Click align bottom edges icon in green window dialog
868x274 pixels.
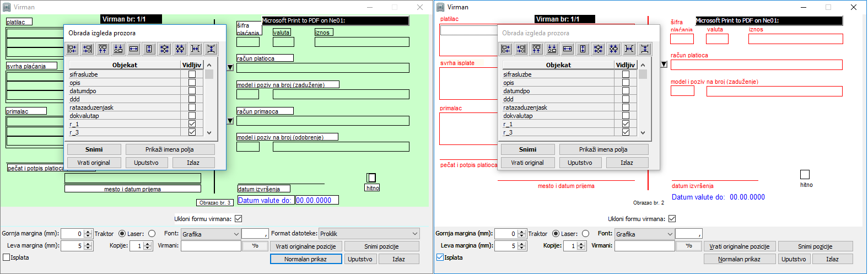(118, 49)
